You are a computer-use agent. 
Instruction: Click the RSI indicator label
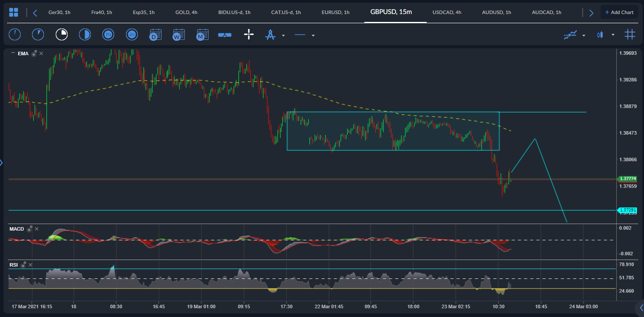(x=14, y=265)
